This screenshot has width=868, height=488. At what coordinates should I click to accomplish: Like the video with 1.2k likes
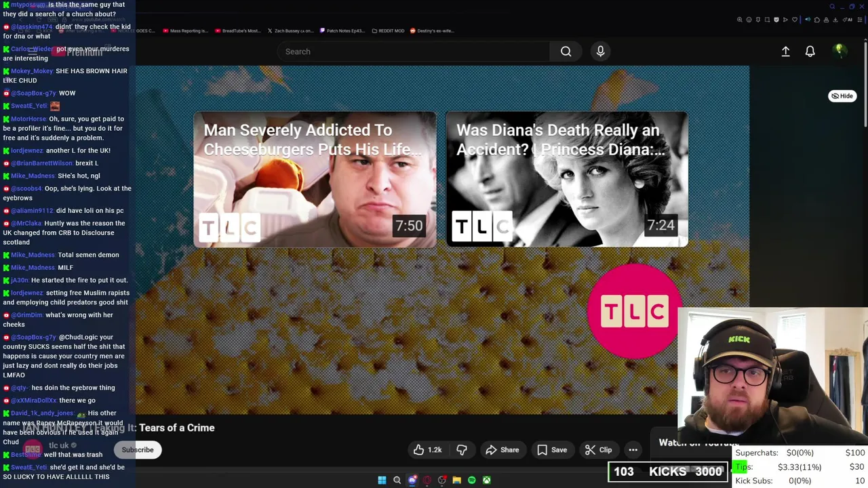click(427, 450)
